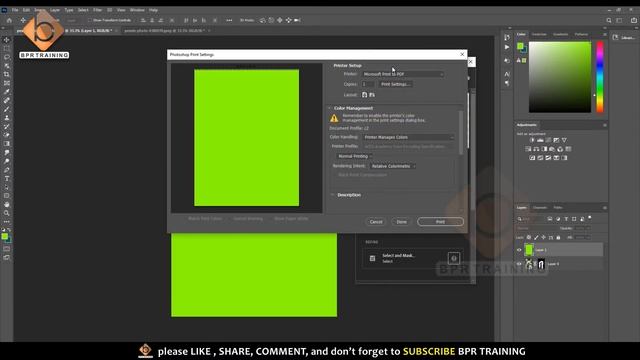Choose portrait layout icon in Print Settings
The width and height of the screenshot is (640, 360).
[x=364, y=95]
